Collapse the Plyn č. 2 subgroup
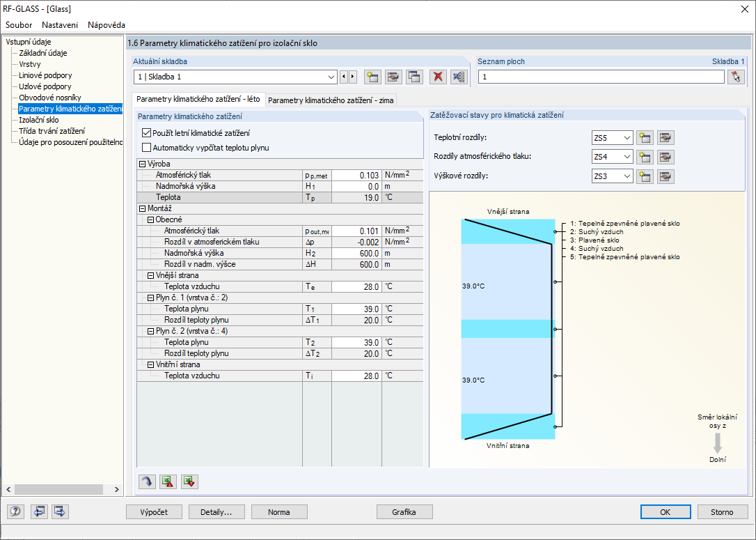756x540 pixels. pyautogui.click(x=150, y=332)
